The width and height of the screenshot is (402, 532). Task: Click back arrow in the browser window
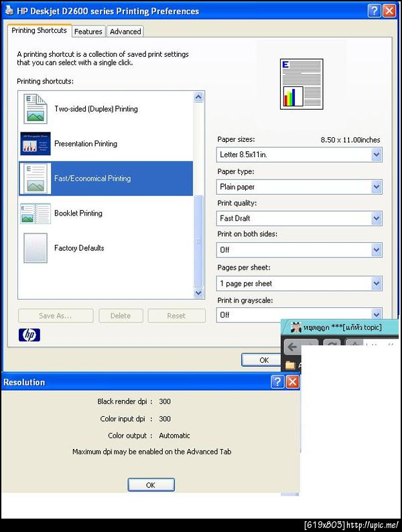coord(292,347)
